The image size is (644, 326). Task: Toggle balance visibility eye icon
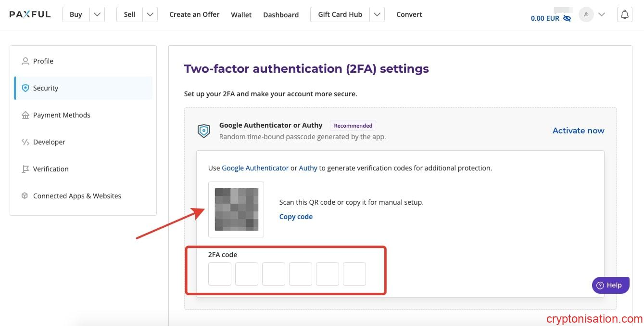[x=567, y=18]
